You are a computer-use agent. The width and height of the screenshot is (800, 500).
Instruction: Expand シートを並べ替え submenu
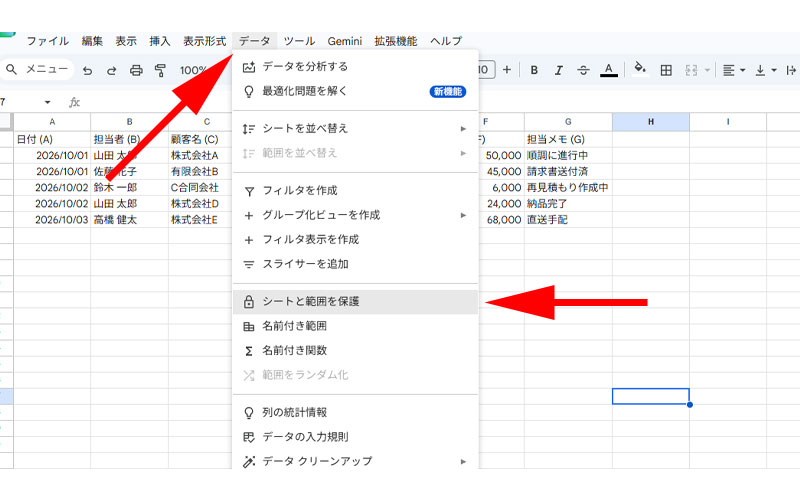point(356,129)
